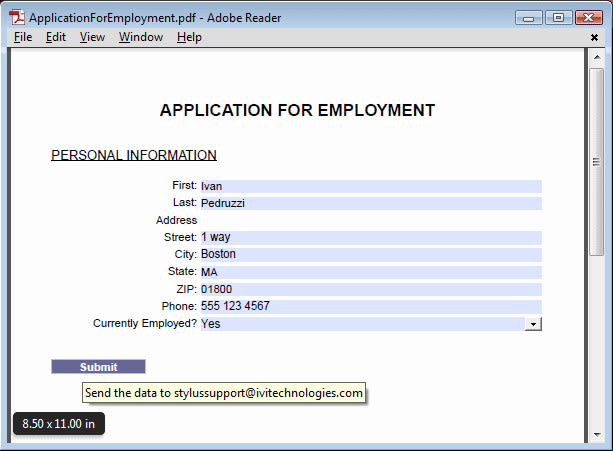The width and height of the screenshot is (613, 451).
Task: Close the document using menu bar X
Action: (x=595, y=37)
